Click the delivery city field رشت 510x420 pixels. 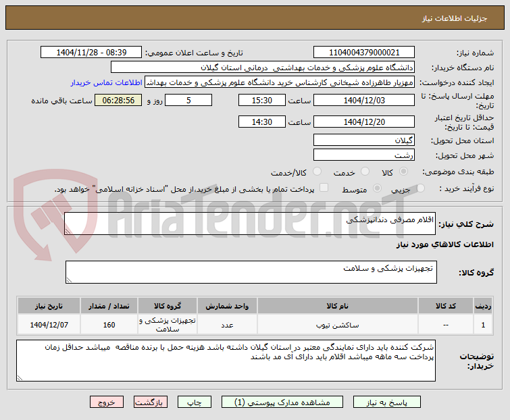tap(364, 155)
